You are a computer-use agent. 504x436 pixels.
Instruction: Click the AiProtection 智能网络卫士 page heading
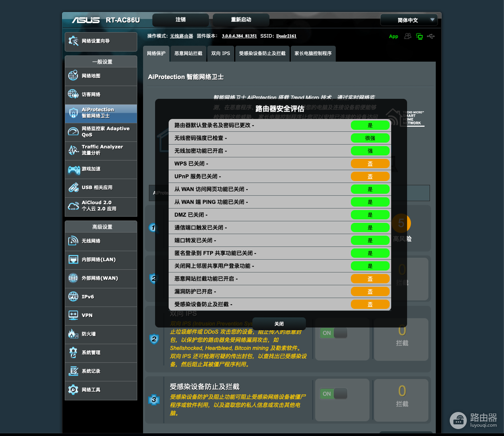click(186, 77)
